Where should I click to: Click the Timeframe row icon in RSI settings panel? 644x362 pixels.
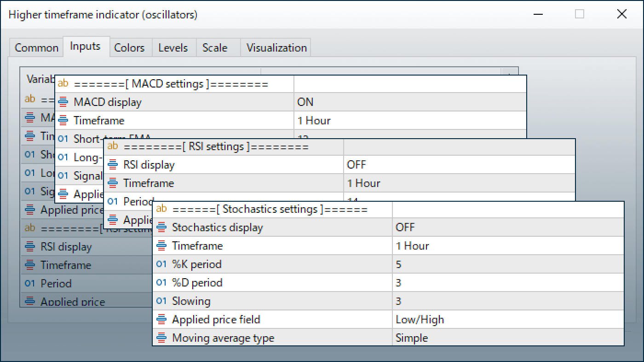113,183
